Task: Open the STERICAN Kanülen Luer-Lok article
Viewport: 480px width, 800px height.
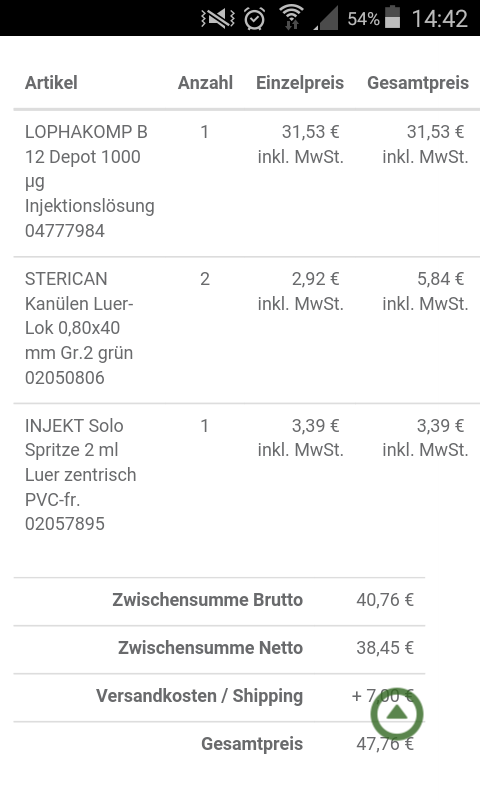Action: [79, 328]
